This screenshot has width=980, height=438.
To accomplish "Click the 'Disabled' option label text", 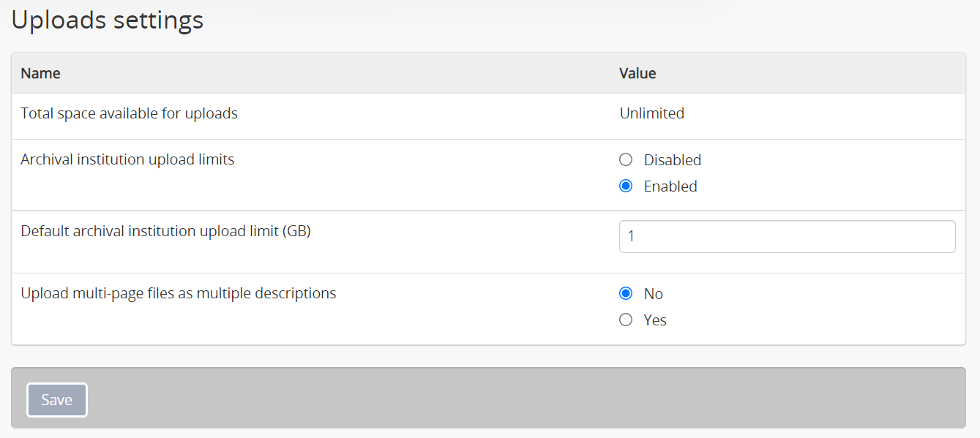I will point(673,159).
